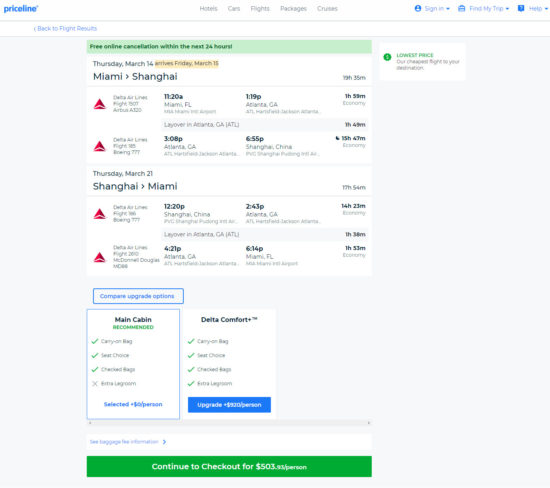
Task: Click Delta Comfort+ Carry-on Bag checkmark
Action: (x=191, y=341)
